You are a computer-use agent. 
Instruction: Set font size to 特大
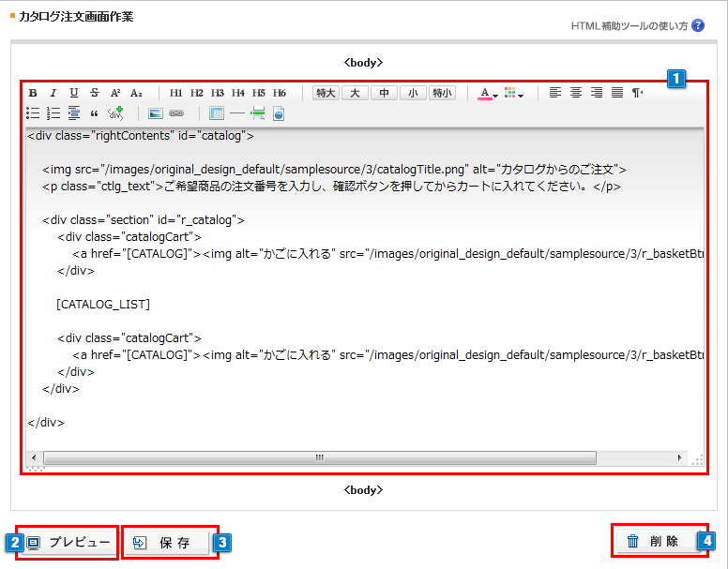pyautogui.click(x=326, y=93)
